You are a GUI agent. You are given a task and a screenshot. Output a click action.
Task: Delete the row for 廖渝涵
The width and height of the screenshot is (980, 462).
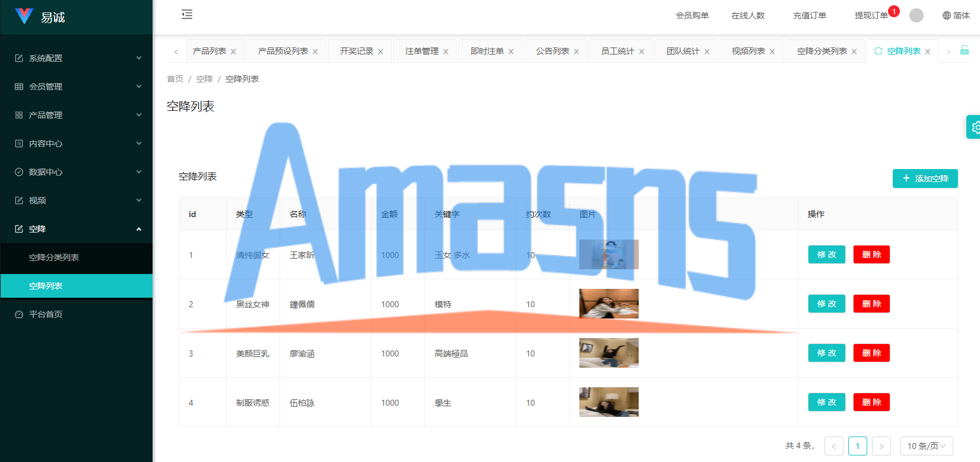click(871, 353)
